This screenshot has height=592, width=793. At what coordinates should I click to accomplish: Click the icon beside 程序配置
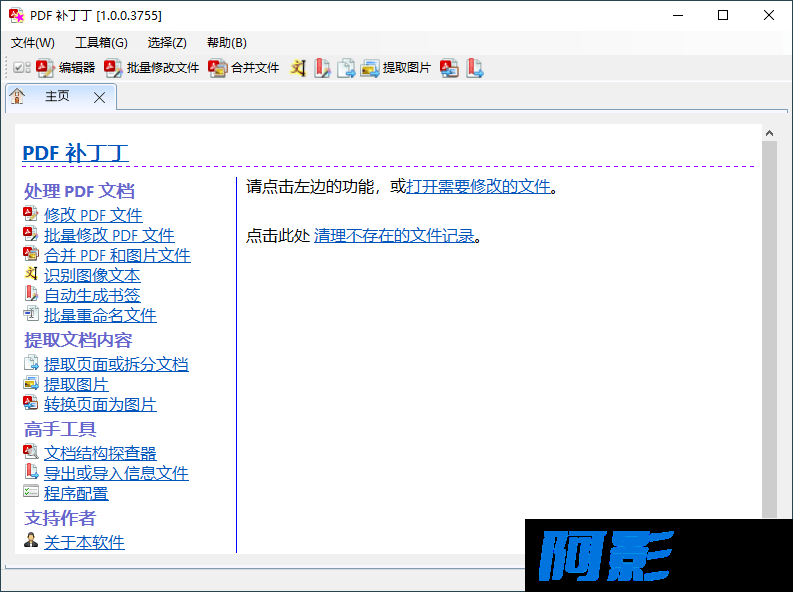coord(31,491)
